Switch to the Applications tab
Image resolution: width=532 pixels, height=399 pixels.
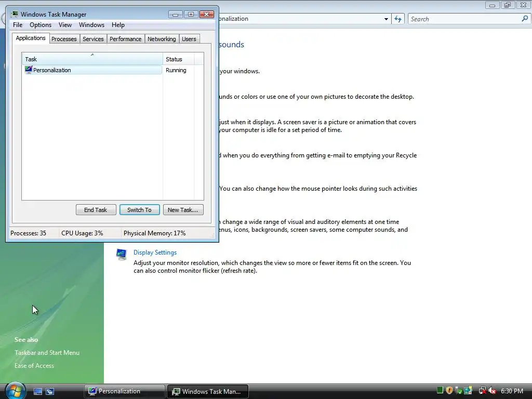coord(31,38)
